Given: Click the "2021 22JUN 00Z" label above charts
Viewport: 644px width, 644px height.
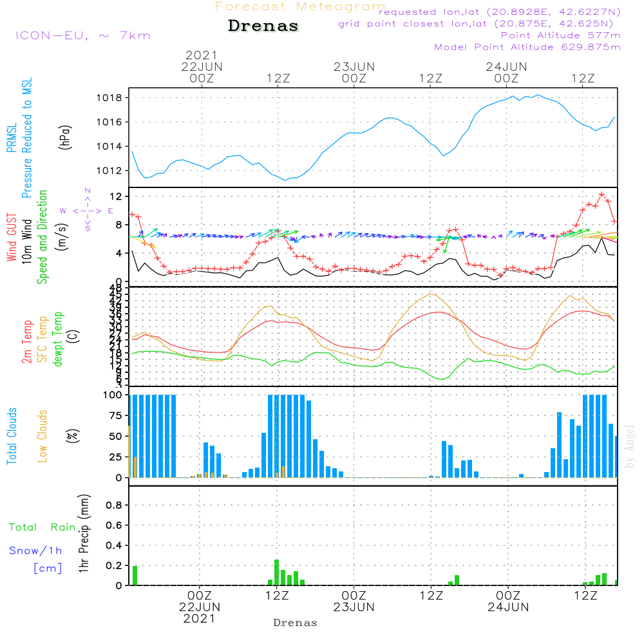Looking at the screenshot, I should pos(202,66).
